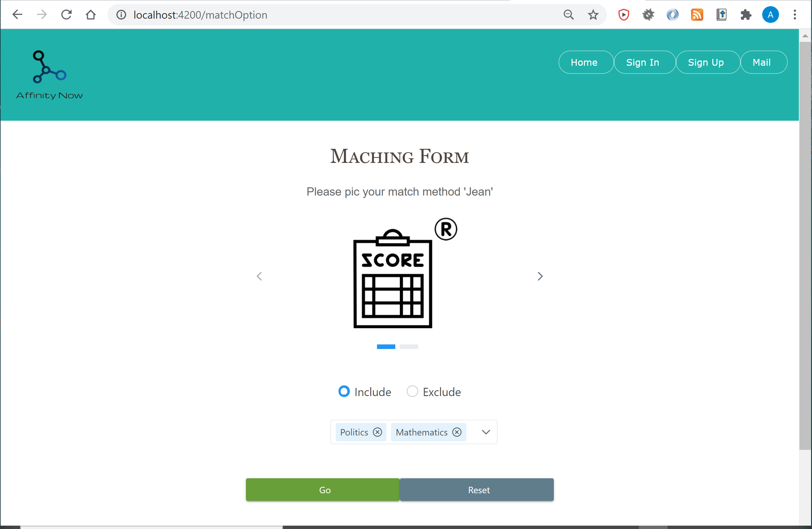812x529 pixels.
Task: Click the RSS feed extension icon
Action: 697,15
